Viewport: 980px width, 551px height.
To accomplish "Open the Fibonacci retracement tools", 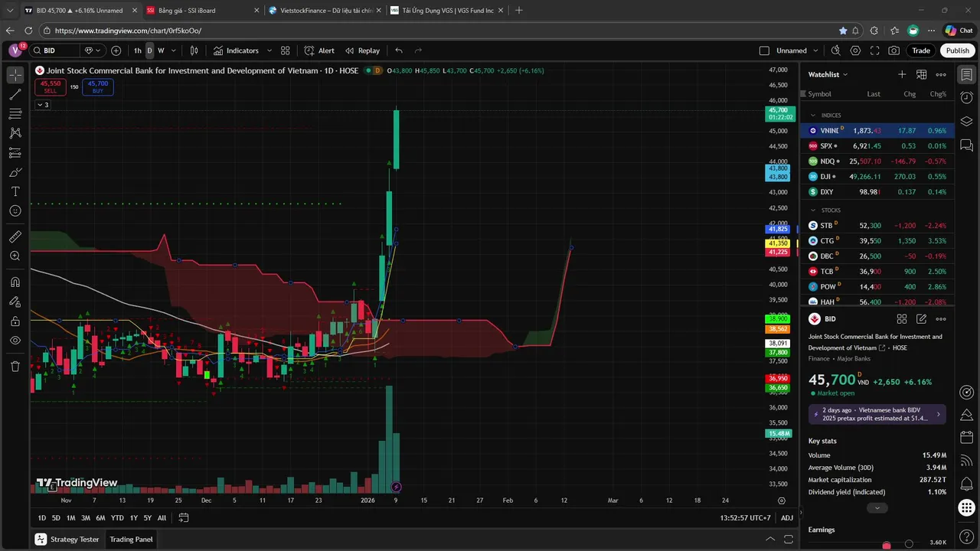I will tap(15, 114).
